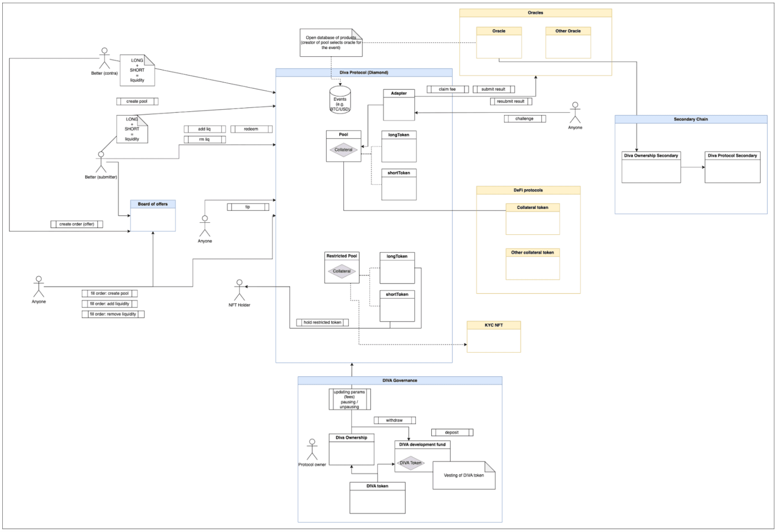
Task: Select the Secondary Chain container header
Action: click(x=691, y=119)
